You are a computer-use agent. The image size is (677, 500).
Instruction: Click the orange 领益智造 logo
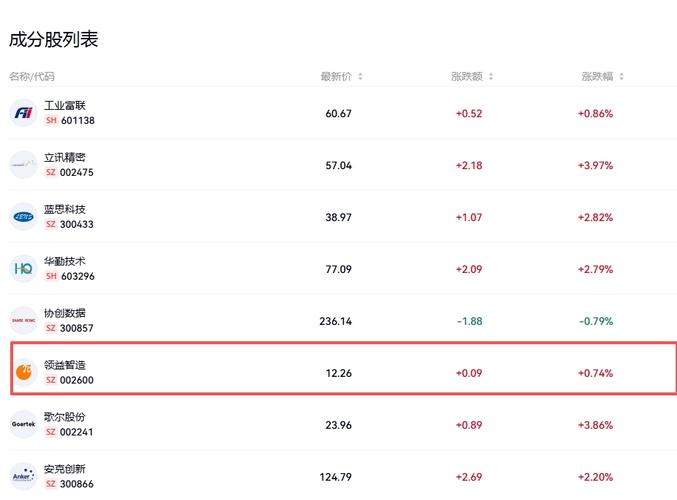pyautogui.click(x=23, y=372)
